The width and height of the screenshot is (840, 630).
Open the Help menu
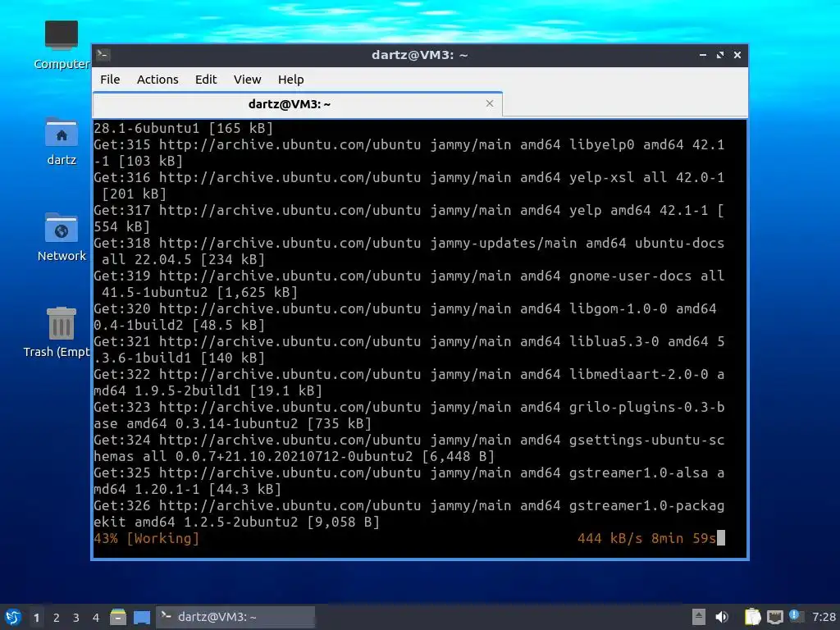291,80
